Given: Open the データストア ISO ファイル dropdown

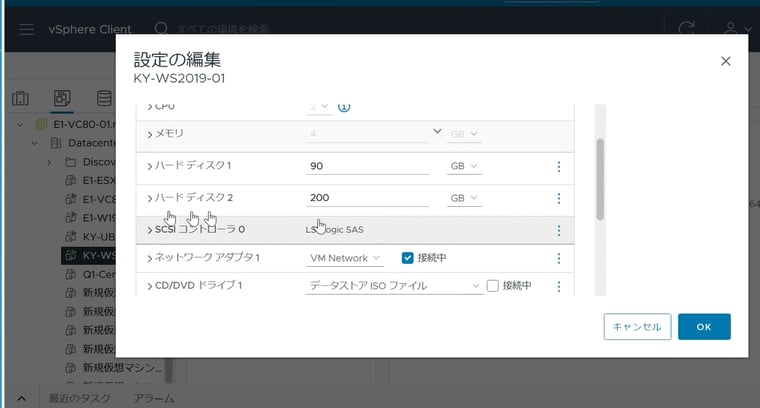Looking at the screenshot, I should [x=395, y=286].
